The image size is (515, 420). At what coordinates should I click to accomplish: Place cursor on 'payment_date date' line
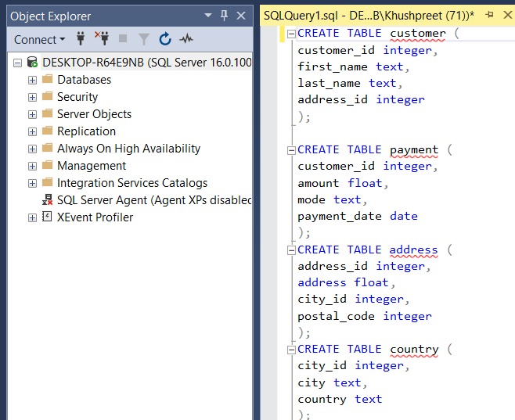(358, 216)
